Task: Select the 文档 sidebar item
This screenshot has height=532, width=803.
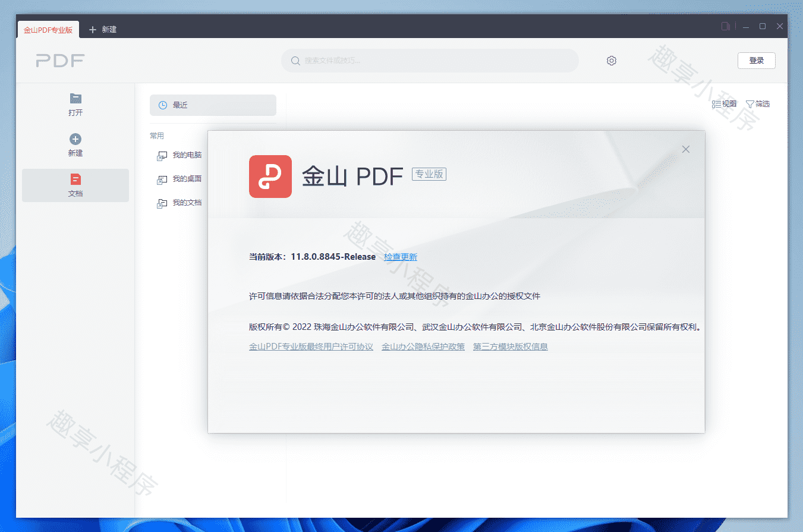Action: pyautogui.click(x=75, y=185)
